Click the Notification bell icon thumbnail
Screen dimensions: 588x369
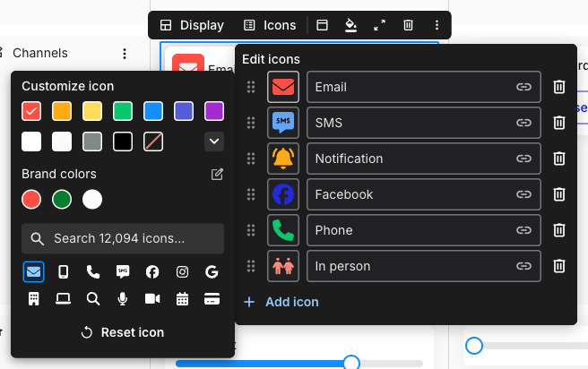point(283,159)
